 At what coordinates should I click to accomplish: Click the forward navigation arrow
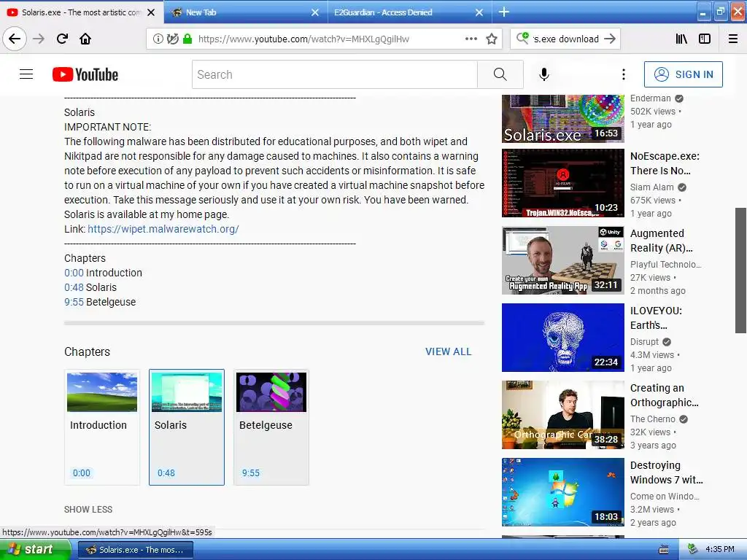pos(39,39)
